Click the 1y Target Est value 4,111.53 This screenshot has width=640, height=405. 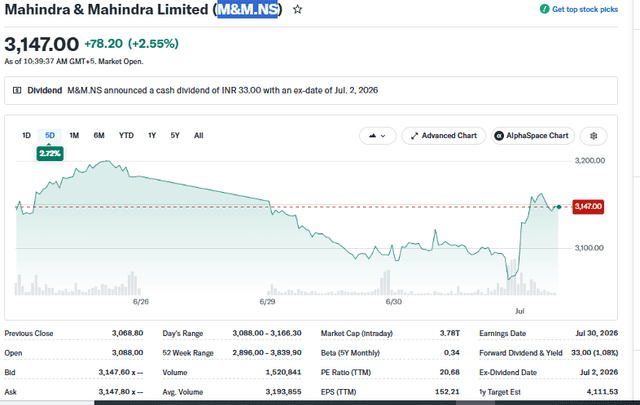click(602, 392)
